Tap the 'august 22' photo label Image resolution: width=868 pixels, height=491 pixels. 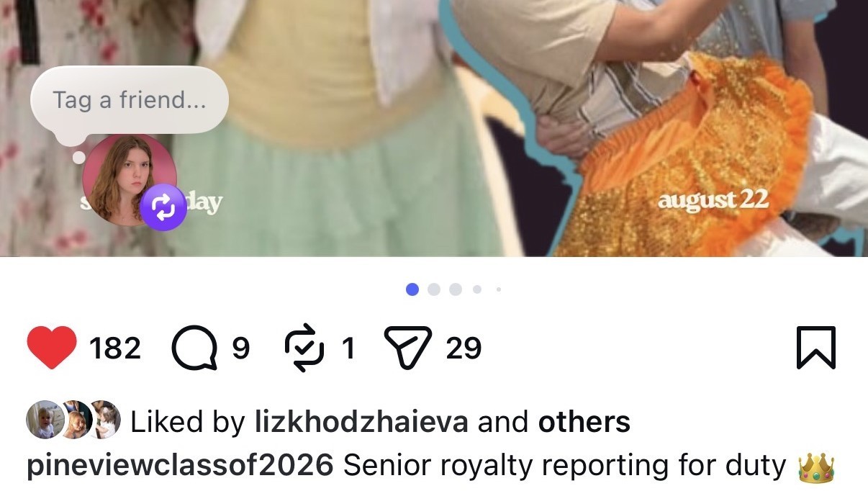click(x=713, y=200)
